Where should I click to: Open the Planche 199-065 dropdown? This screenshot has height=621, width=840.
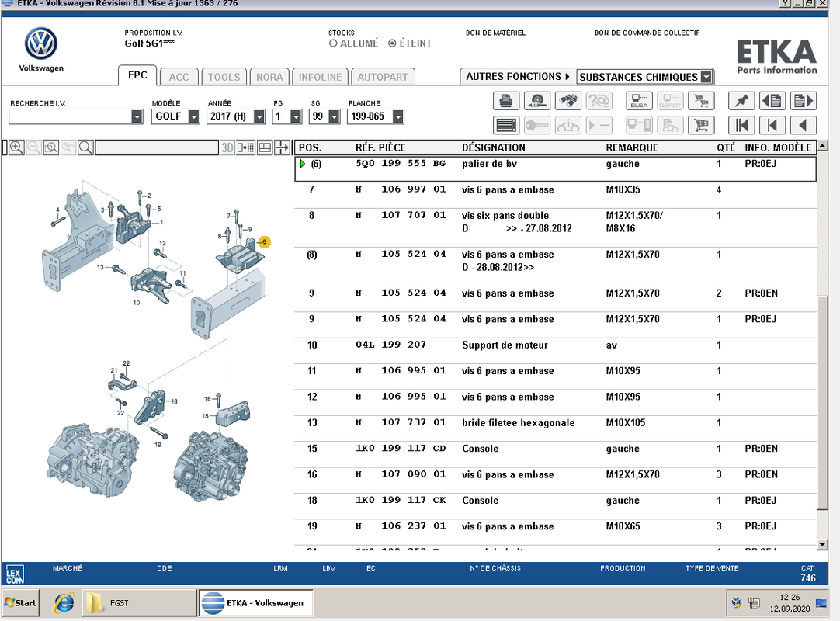tap(398, 116)
